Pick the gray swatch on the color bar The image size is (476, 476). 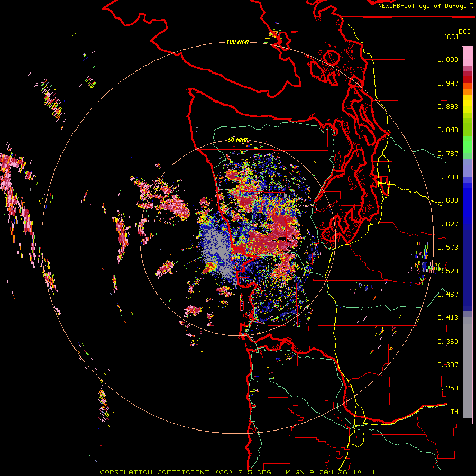pos(467,368)
